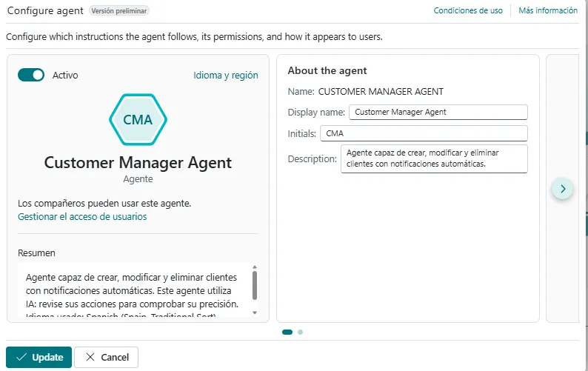Click the Display name input field

pyautogui.click(x=438, y=112)
